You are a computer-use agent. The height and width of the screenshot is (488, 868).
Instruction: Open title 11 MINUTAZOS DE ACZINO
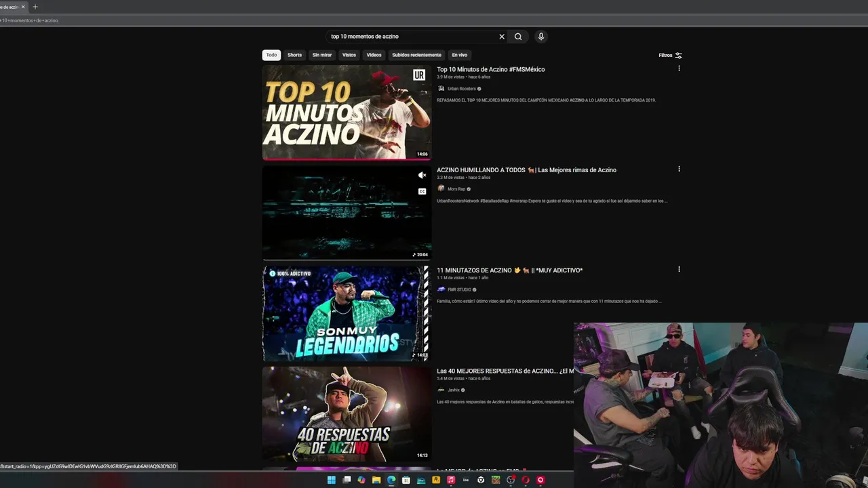509,270
